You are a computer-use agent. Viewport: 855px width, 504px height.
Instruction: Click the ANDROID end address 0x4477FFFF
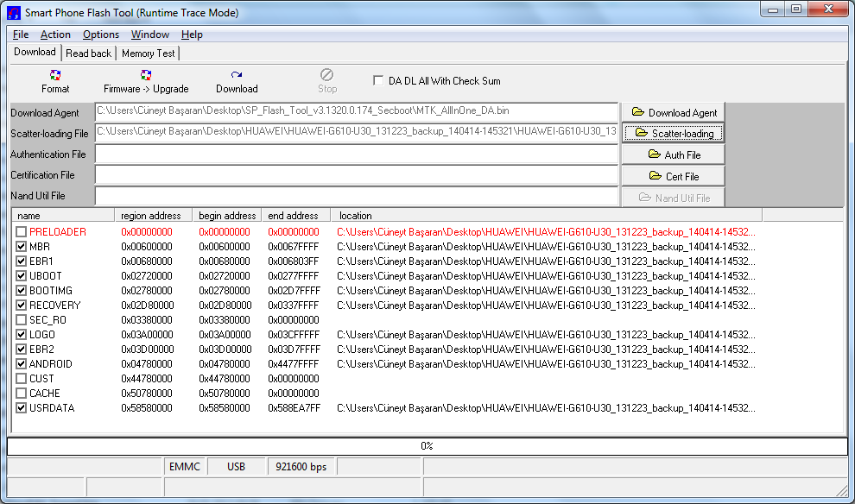294,364
